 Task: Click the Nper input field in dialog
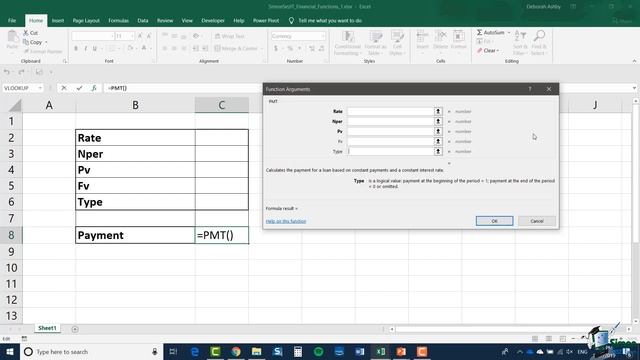coord(390,122)
